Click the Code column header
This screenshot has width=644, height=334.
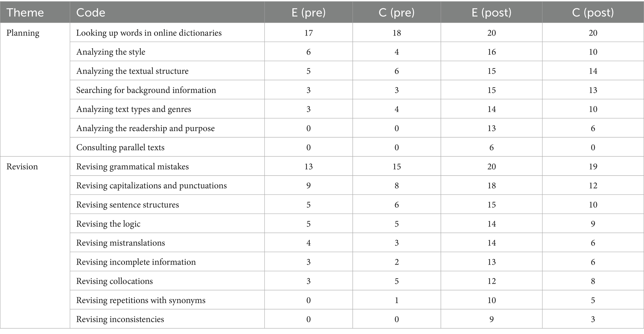91,12
